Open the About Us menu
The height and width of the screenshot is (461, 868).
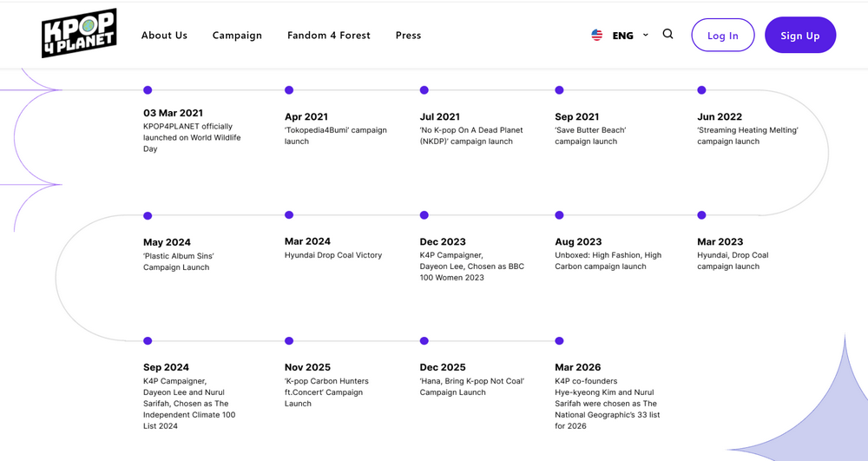pos(164,36)
